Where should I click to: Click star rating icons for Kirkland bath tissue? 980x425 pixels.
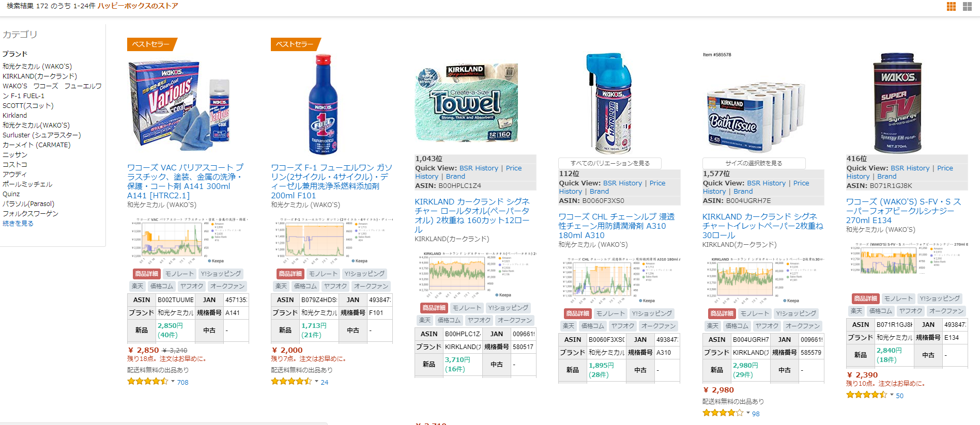pyautogui.click(x=723, y=413)
